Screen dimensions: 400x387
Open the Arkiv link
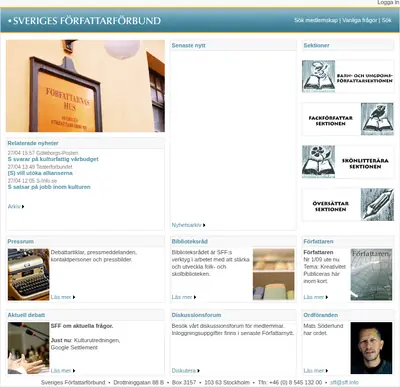pyautogui.click(x=14, y=207)
